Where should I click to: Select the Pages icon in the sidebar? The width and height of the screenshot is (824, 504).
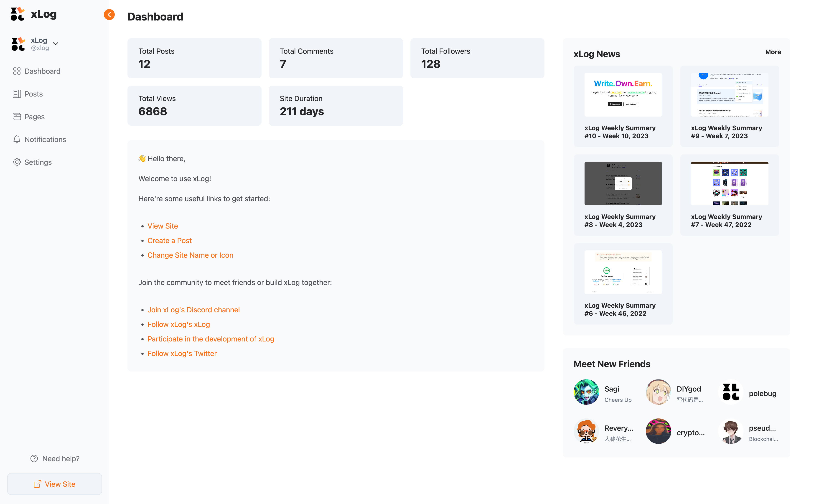[x=17, y=117]
